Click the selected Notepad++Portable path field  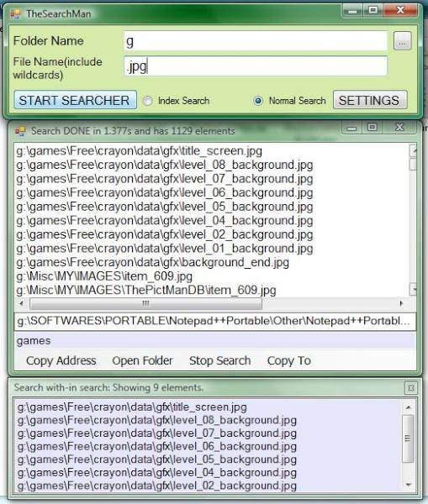tap(215, 321)
